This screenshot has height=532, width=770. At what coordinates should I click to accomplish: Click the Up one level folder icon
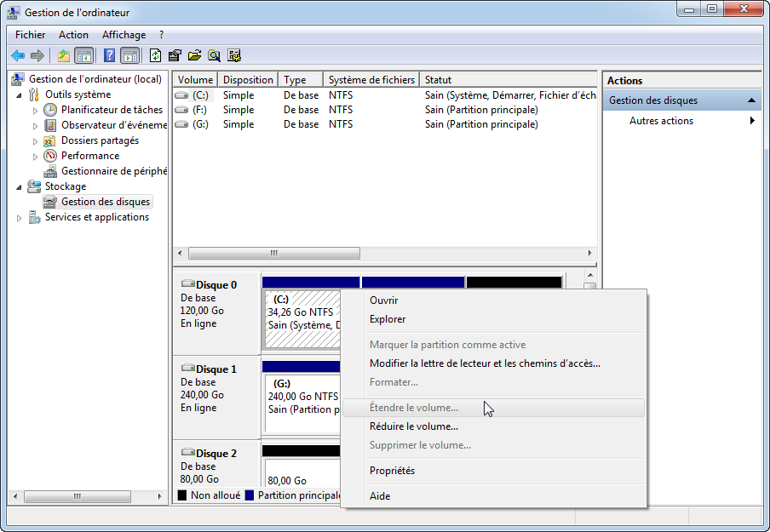(63, 56)
